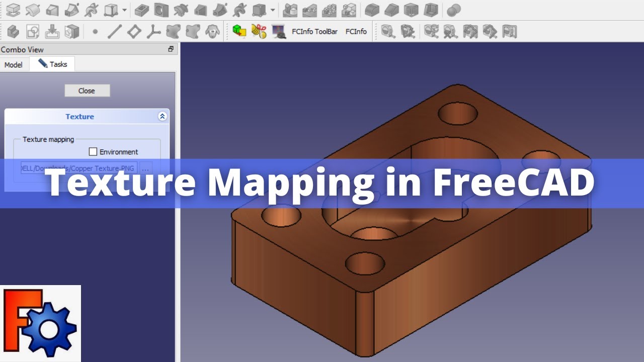
Task: Select the Subtractive Helix tool
Action: click(239, 10)
